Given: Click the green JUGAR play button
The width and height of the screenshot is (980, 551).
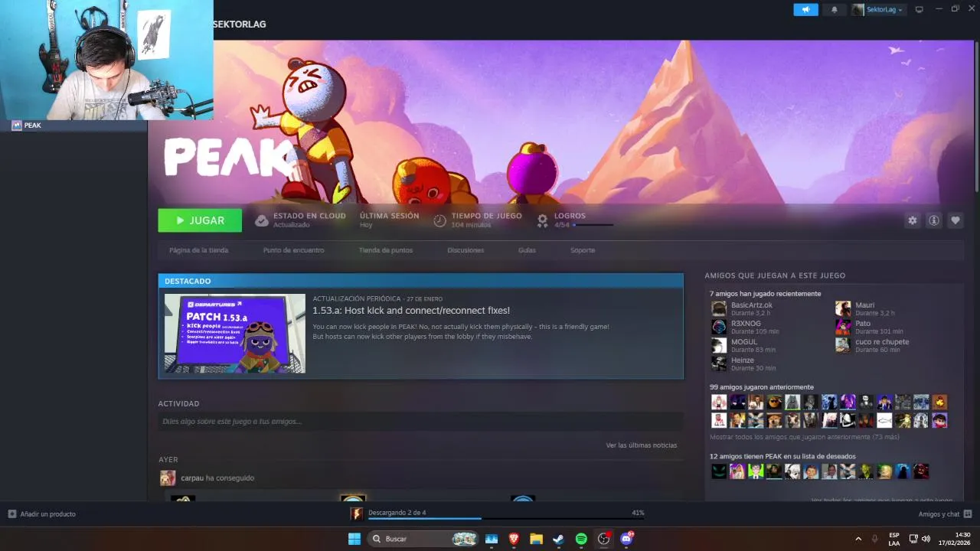Looking at the screenshot, I should 200,220.
